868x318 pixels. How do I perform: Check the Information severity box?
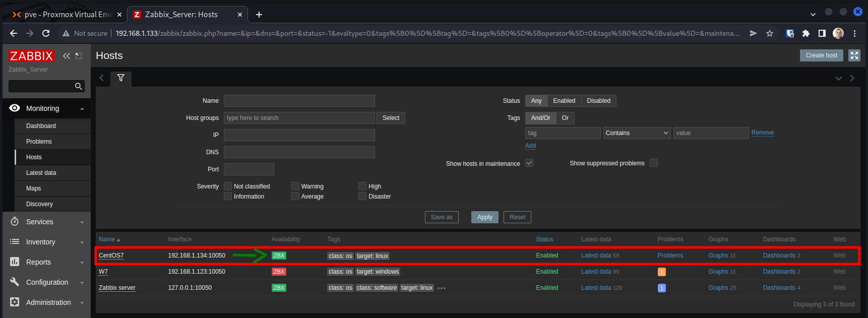[x=228, y=196]
